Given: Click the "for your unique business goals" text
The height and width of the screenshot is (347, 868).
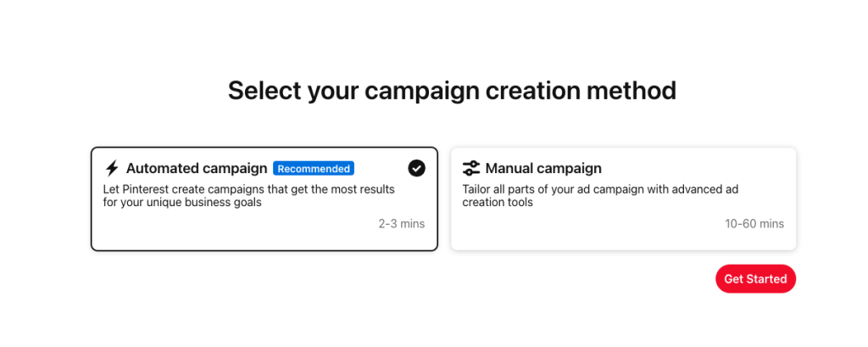Looking at the screenshot, I should pyautogui.click(x=182, y=203).
